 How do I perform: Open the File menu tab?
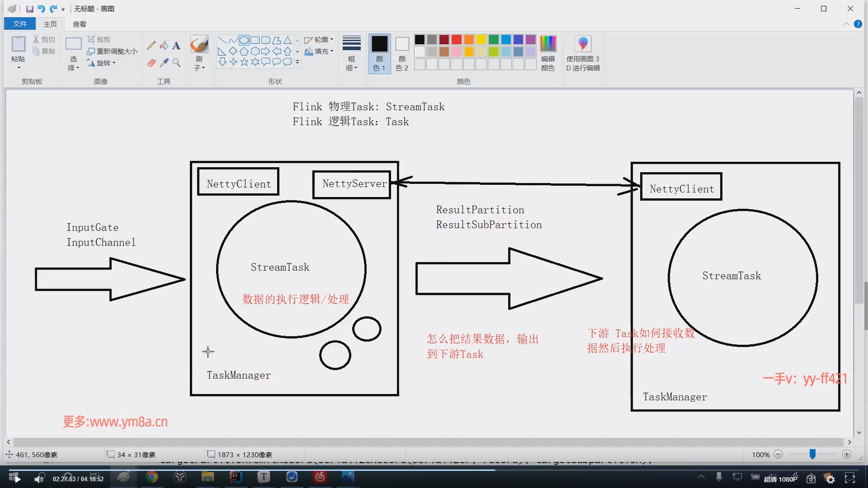pos(20,24)
